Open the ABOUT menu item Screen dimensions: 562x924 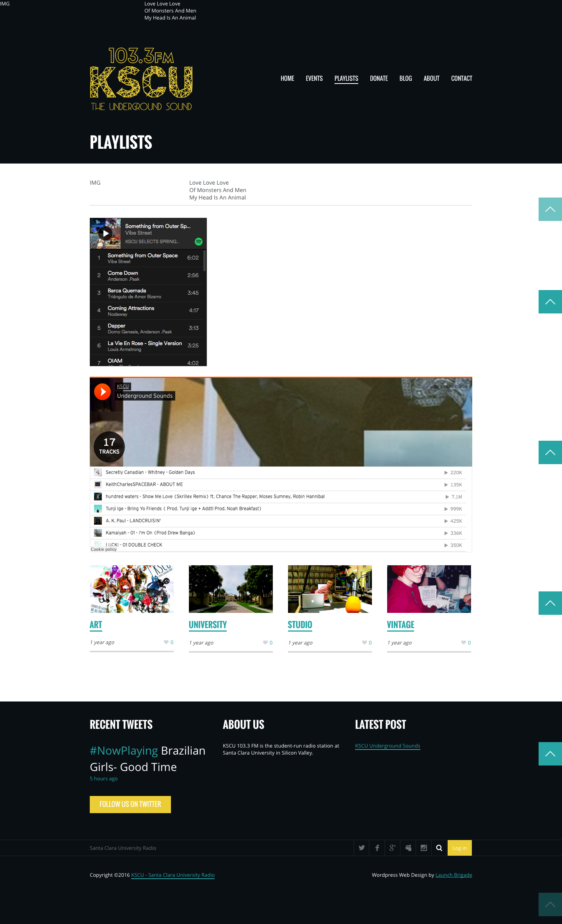coord(432,78)
